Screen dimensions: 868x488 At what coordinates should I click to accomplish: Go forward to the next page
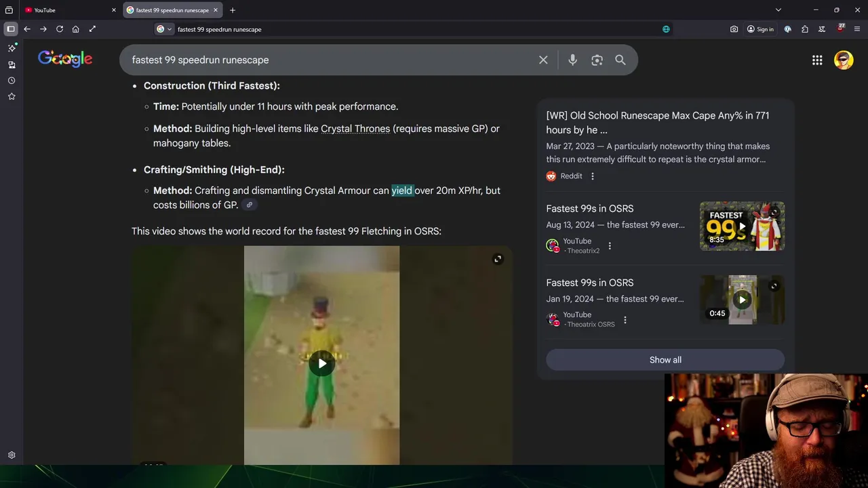pos(43,29)
